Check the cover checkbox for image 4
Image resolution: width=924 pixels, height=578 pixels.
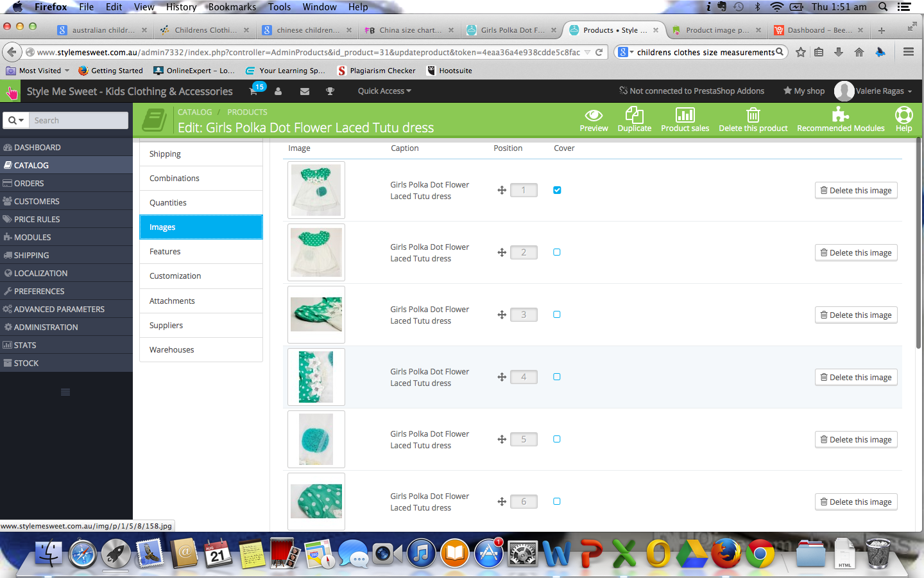(557, 377)
